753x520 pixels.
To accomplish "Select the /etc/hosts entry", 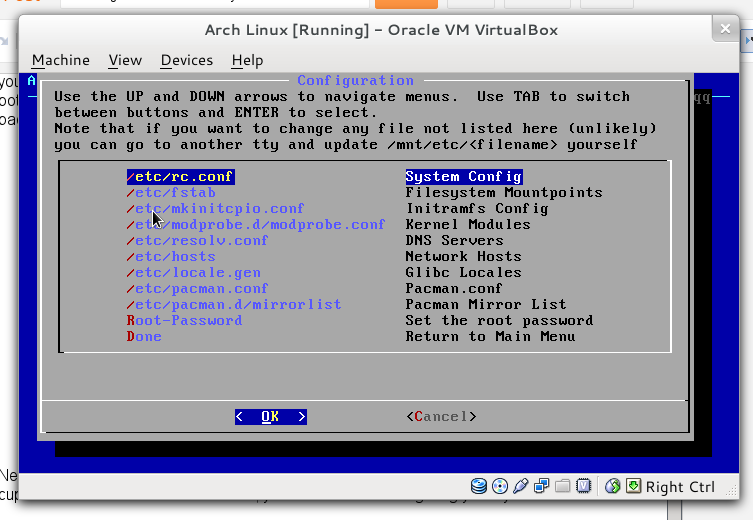I will click(171, 256).
